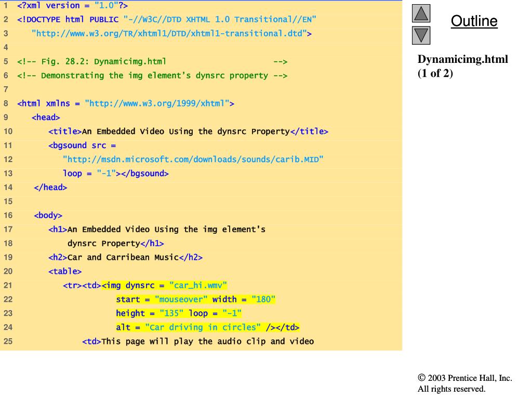This screenshot has width=532, height=399.
Task: Click the closing head tag on line 14
Action: pyautogui.click(x=50, y=187)
